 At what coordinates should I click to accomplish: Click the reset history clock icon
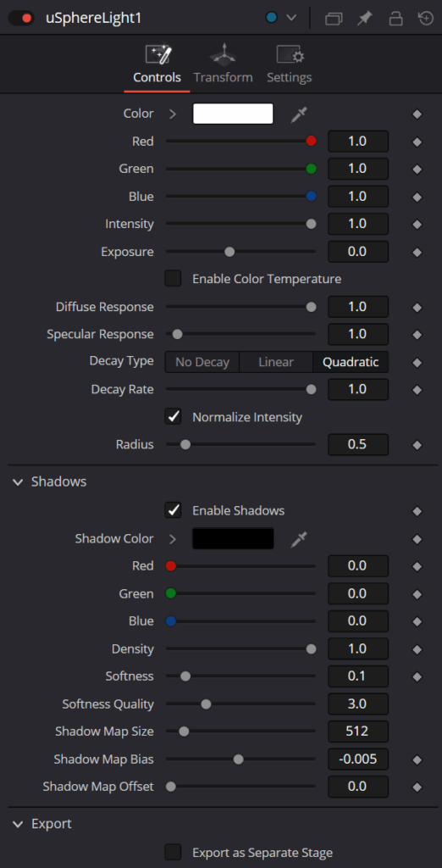coord(425,19)
